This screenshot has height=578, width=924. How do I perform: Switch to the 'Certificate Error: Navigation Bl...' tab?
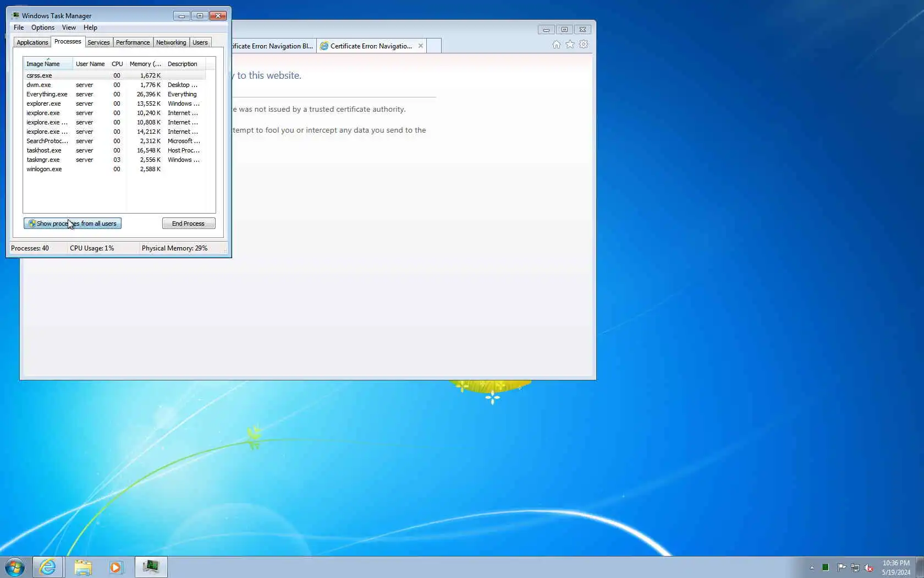point(273,46)
